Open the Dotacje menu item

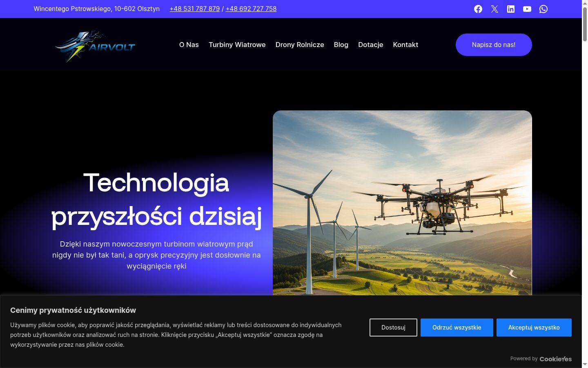[x=371, y=45]
